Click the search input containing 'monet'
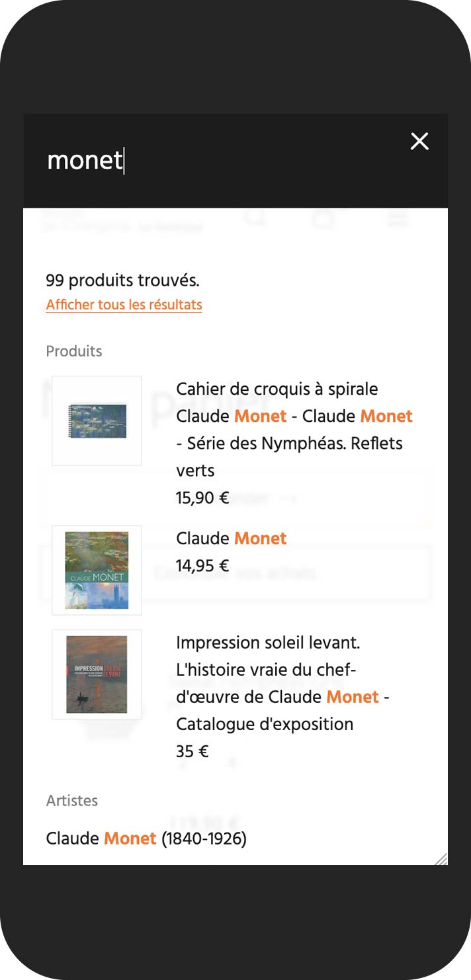The width and height of the screenshot is (471, 980). pos(85,161)
